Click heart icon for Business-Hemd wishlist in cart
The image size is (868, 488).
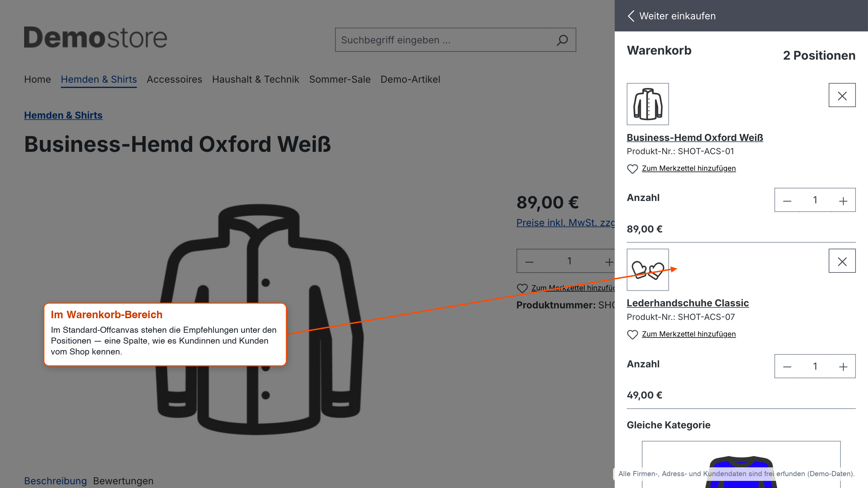(632, 169)
